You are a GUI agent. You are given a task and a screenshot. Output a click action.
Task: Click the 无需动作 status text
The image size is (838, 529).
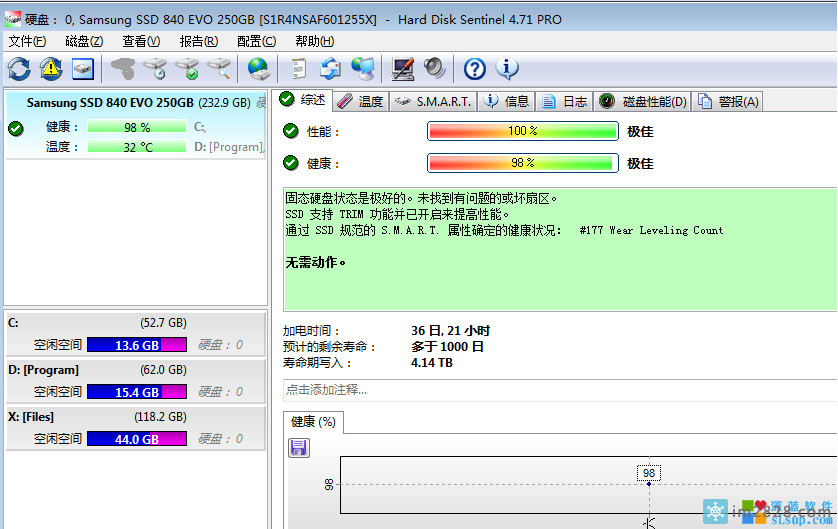[x=315, y=262]
